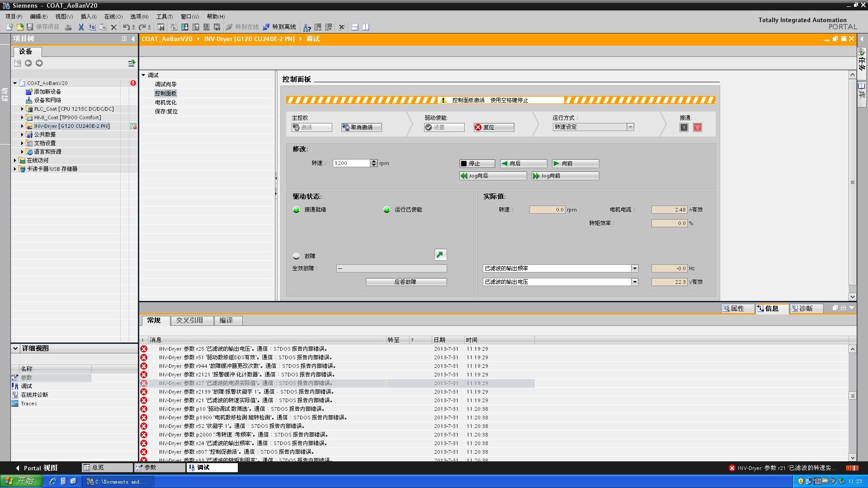This screenshot has width=868, height=488.
Task: Click the 故障 fault status indicator
Action: (297, 256)
